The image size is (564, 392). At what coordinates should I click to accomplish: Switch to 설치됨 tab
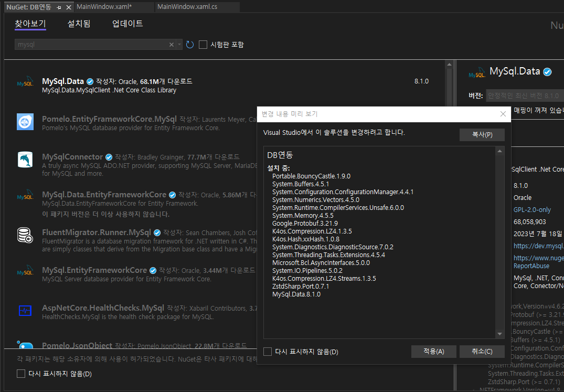[79, 24]
